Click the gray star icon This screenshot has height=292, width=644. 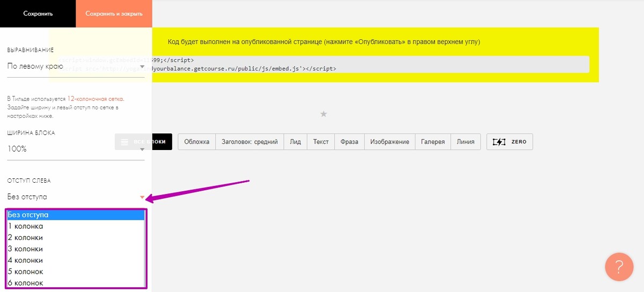point(324,114)
